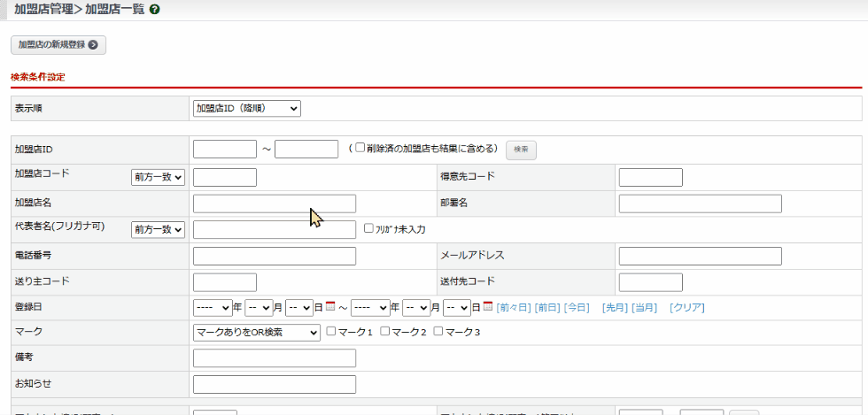Enable 削除済の加盟店も結果に含める checkbox
Viewport: 868px width, 415px height.
pos(360,148)
